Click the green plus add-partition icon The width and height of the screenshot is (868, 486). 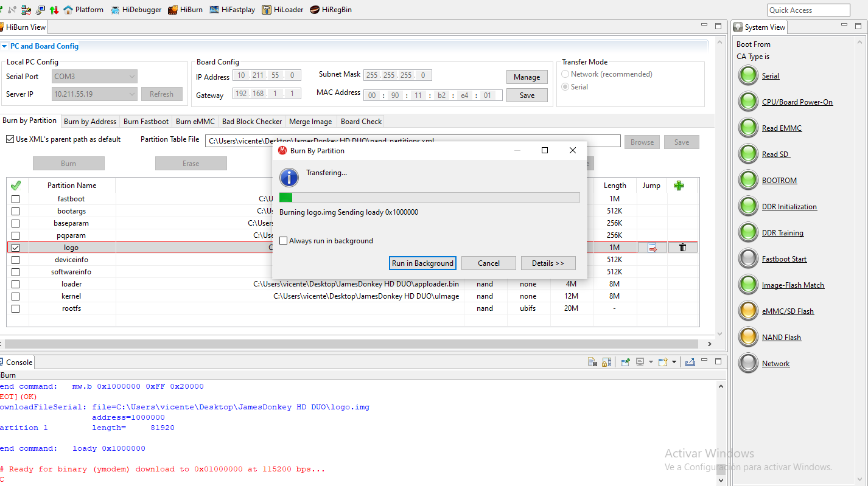[679, 186]
